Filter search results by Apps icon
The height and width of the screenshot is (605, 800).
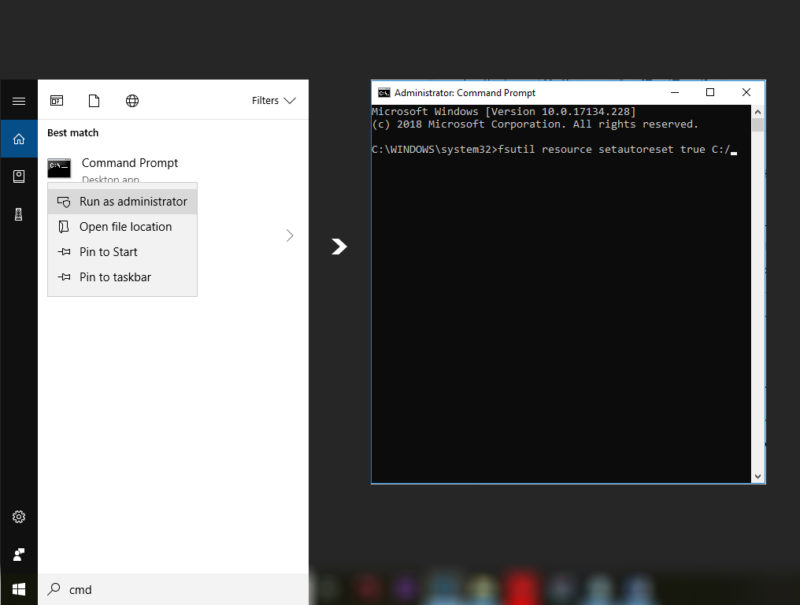tap(57, 101)
